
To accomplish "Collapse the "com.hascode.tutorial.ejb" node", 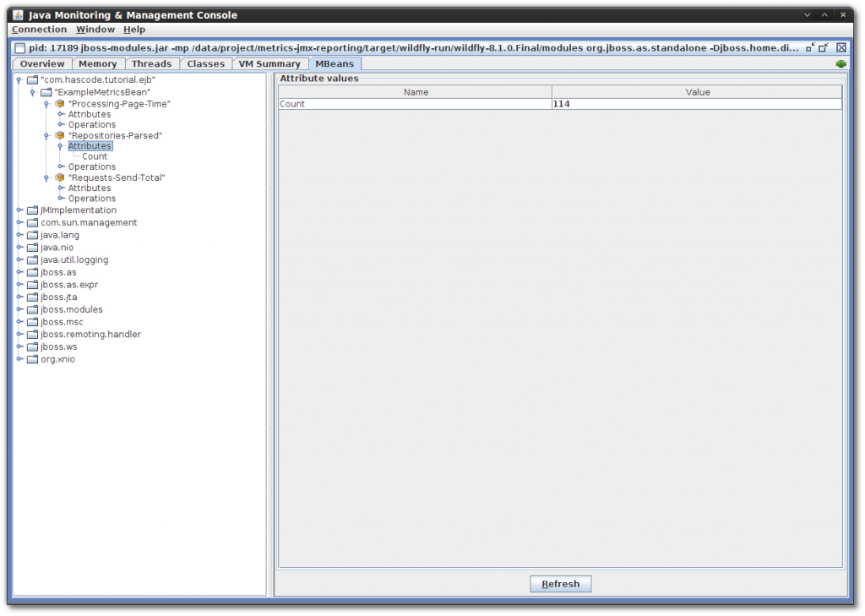I will (x=19, y=79).
